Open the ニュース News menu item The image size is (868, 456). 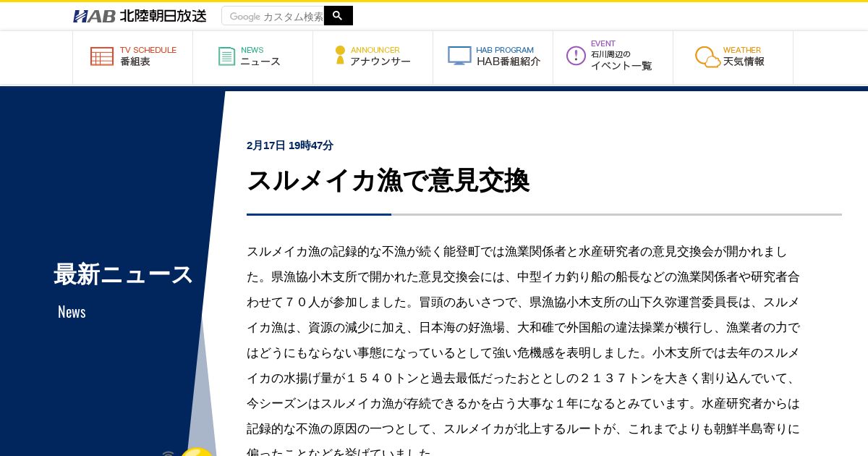pyautogui.click(x=253, y=57)
